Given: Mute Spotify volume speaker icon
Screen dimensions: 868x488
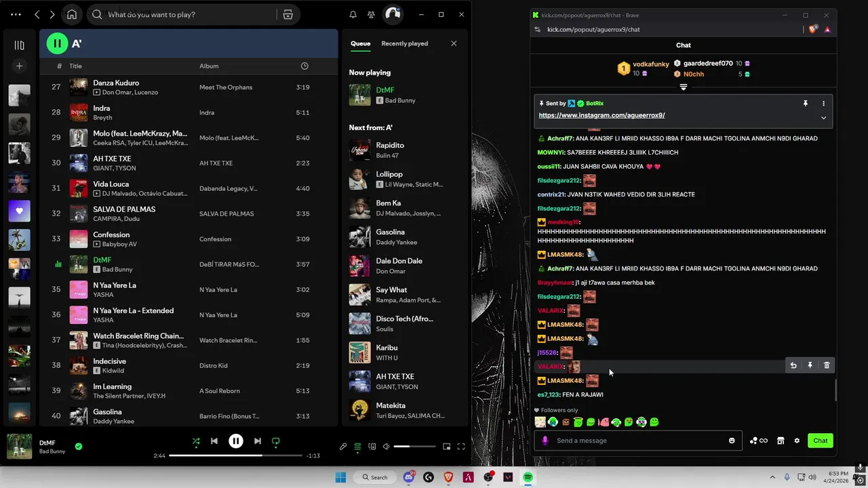Looking at the screenshot, I should pos(386,447).
